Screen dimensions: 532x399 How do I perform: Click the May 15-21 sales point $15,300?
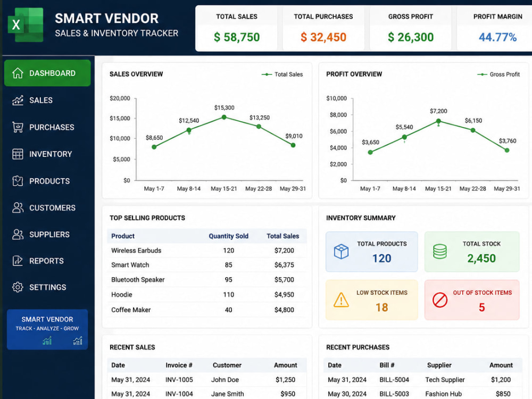click(x=224, y=117)
